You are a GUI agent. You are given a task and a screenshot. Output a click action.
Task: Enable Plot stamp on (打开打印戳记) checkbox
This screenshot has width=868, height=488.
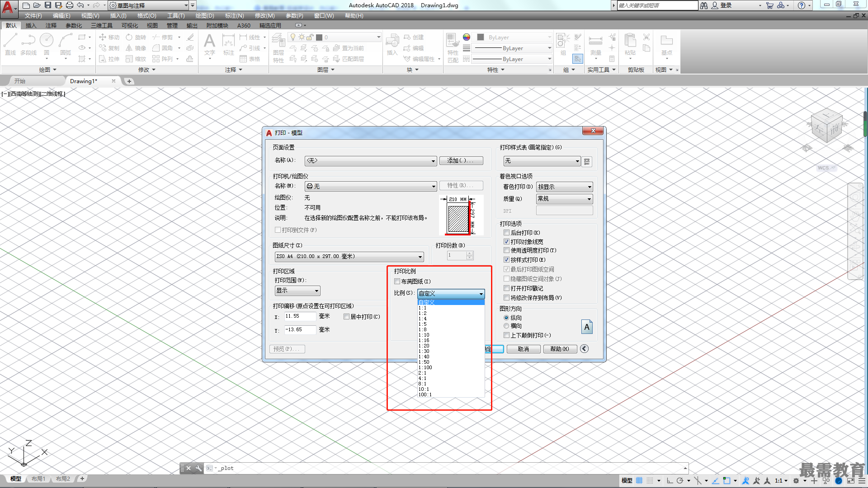(x=506, y=288)
